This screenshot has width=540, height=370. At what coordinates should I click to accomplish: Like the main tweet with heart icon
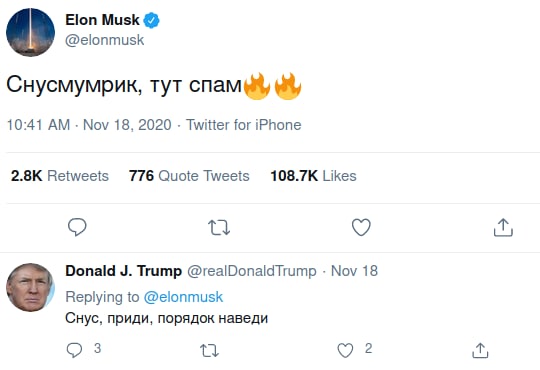pyautogui.click(x=361, y=227)
